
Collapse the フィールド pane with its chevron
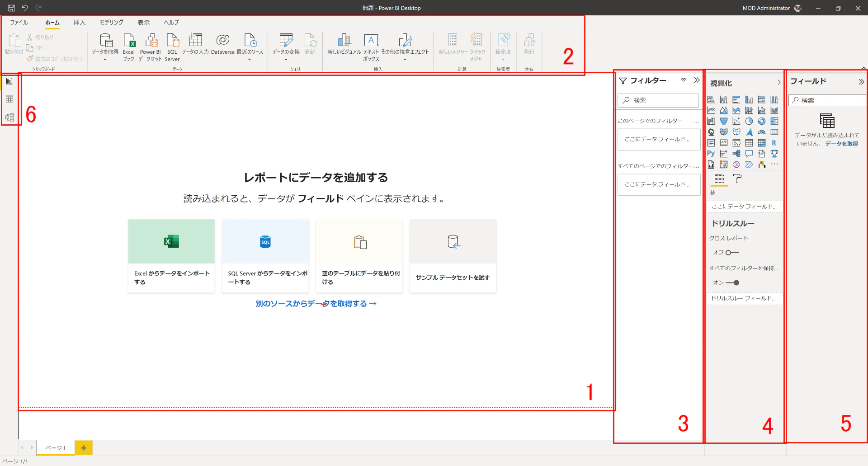point(861,82)
